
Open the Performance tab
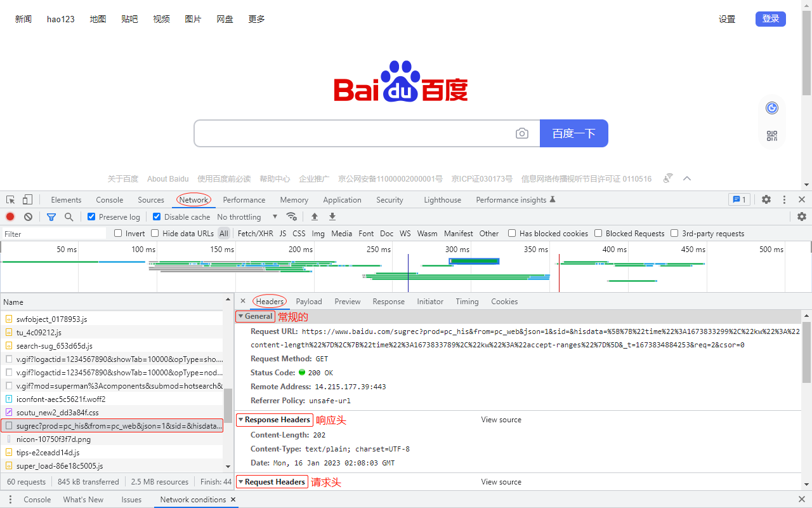244,199
